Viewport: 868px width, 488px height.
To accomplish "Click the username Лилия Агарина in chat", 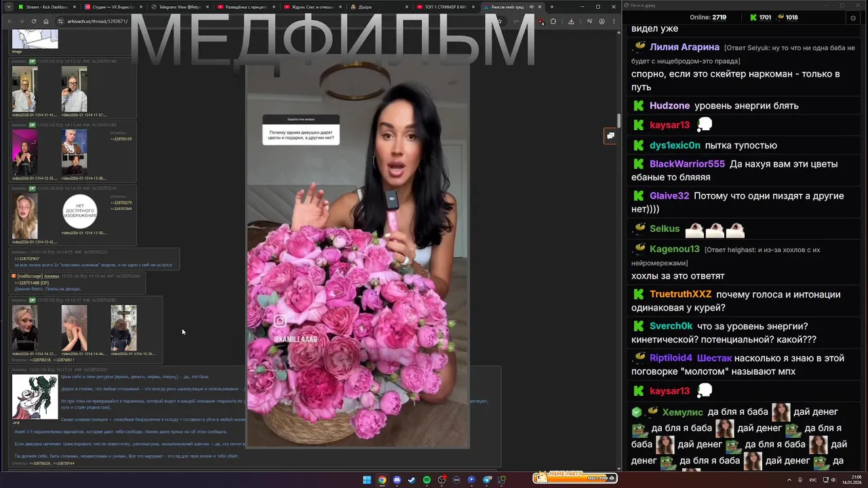I will [684, 47].
